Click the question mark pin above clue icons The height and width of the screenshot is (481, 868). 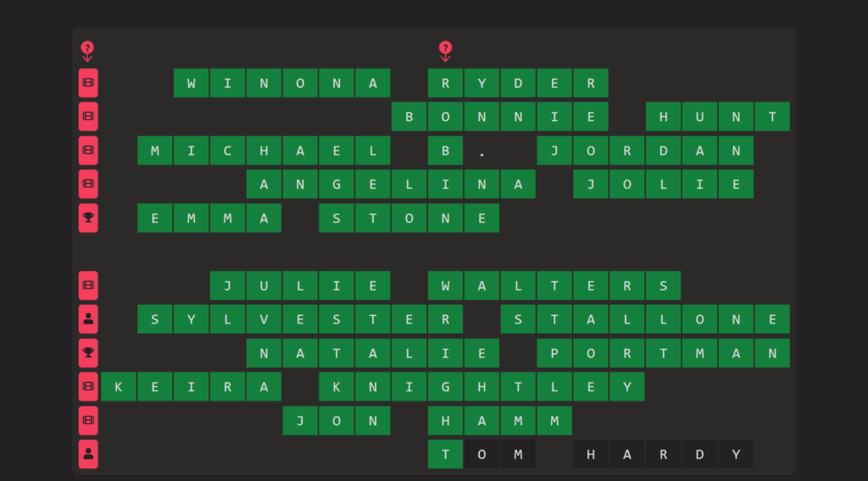pos(87,51)
